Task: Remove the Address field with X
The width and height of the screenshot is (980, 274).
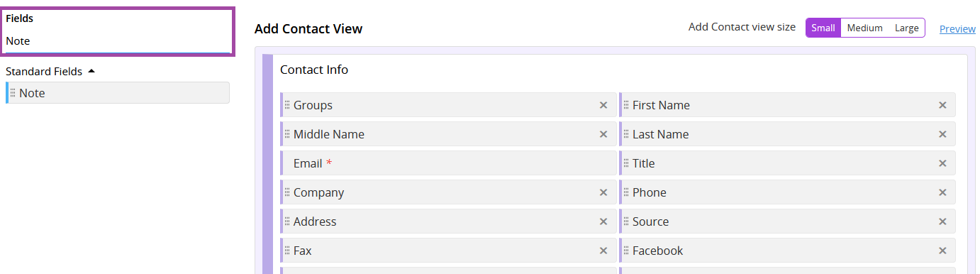Action: [603, 221]
